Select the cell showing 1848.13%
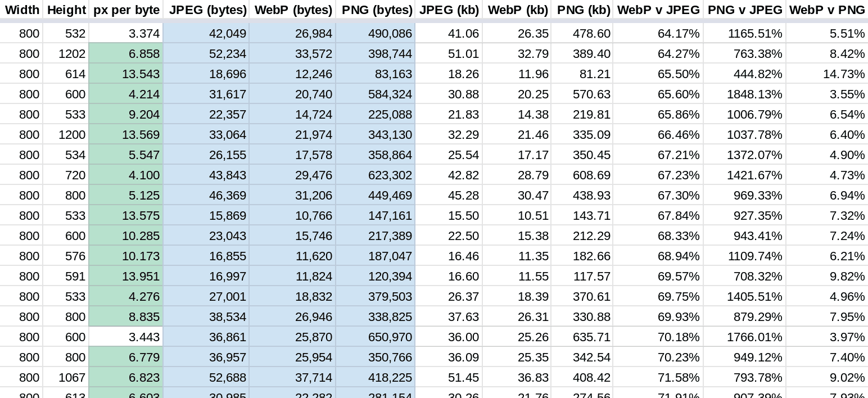Screen dimensions: 868x398 [744, 94]
